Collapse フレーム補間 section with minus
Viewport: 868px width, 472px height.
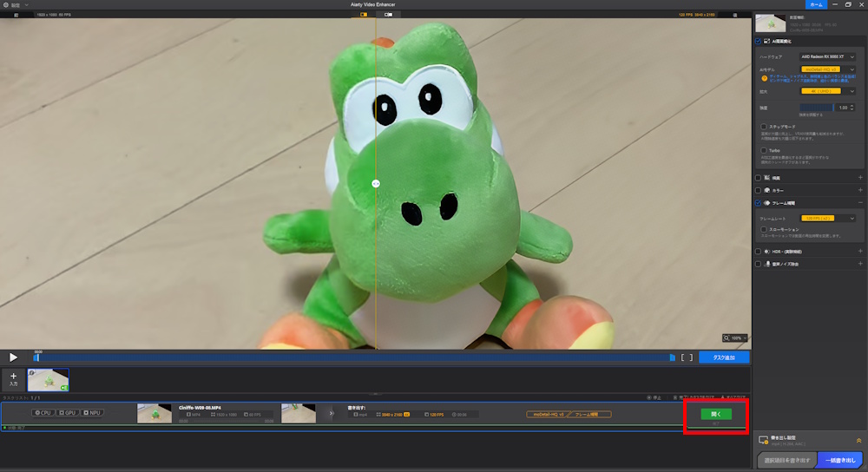860,202
